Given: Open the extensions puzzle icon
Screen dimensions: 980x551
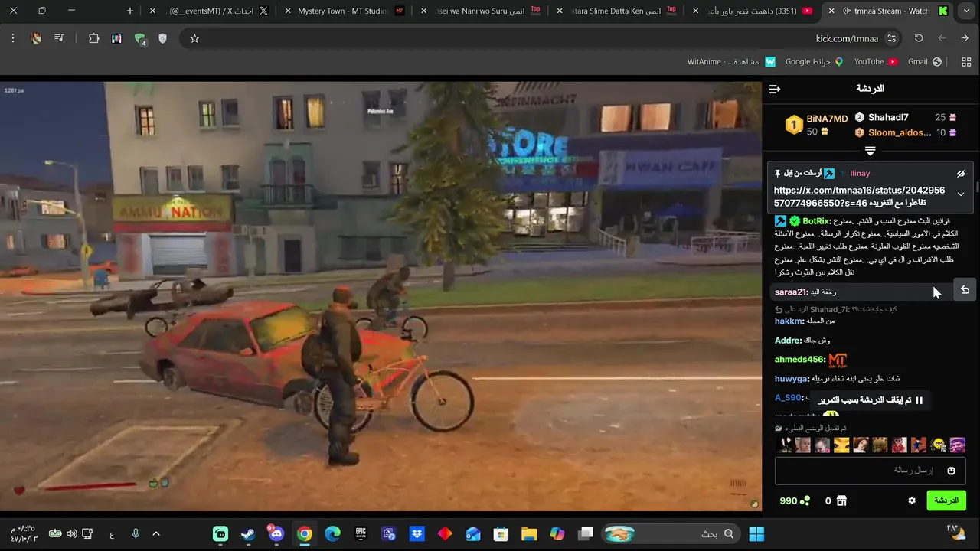Looking at the screenshot, I should (93, 38).
